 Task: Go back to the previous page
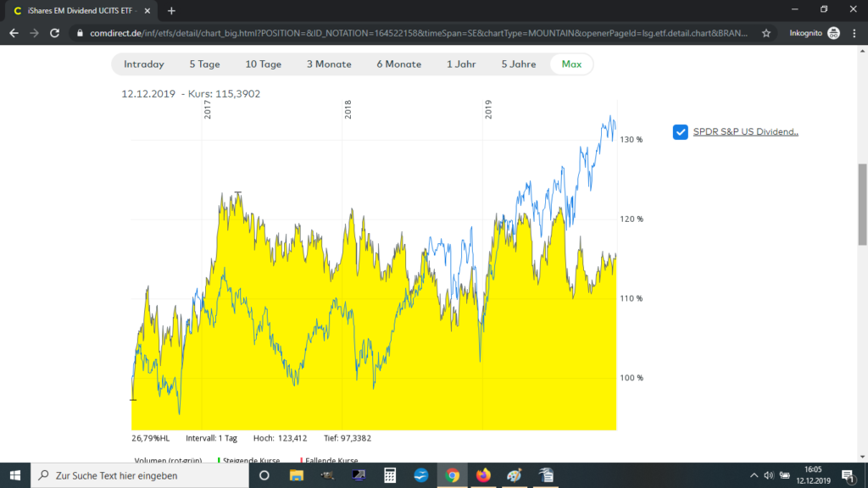(x=14, y=33)
